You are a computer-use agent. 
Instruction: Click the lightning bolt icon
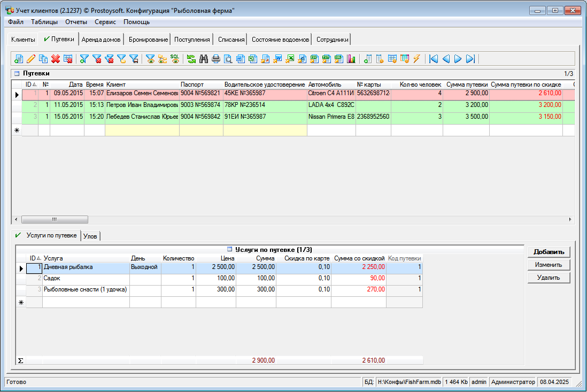416,59
